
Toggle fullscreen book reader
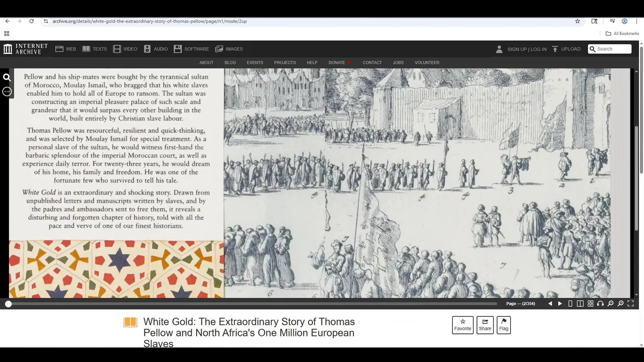[x=630, y=304]
